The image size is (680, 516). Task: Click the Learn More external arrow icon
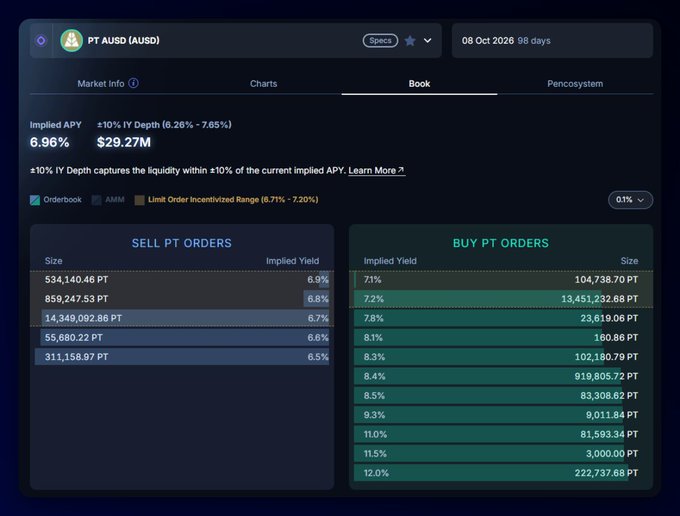[401, 170]
